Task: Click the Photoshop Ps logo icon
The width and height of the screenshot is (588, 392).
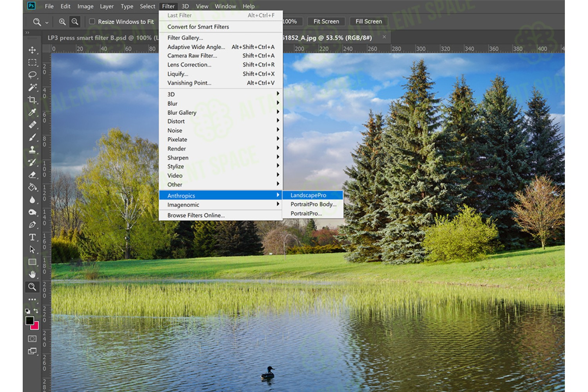Action: click(31, 6)
